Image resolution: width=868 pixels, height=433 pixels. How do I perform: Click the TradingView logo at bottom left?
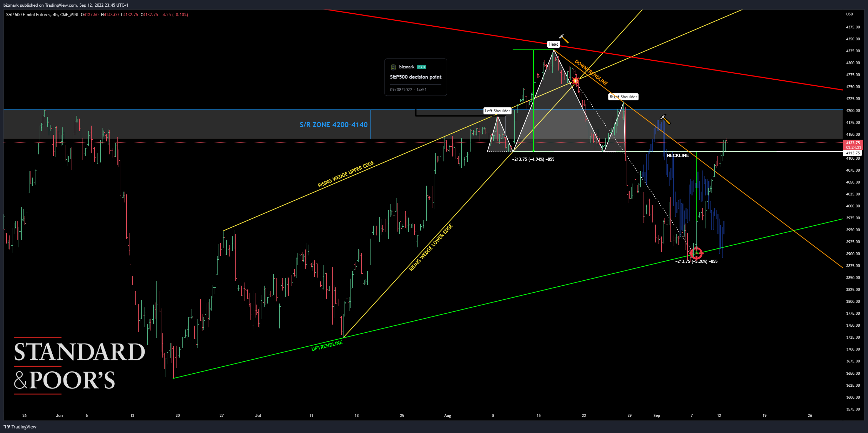(20, 427)
